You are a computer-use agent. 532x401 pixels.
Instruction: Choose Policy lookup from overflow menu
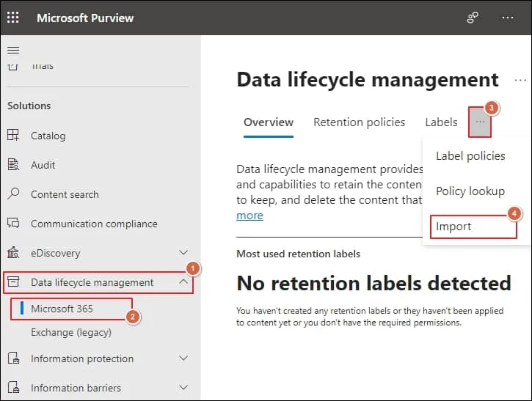(470, 191)
